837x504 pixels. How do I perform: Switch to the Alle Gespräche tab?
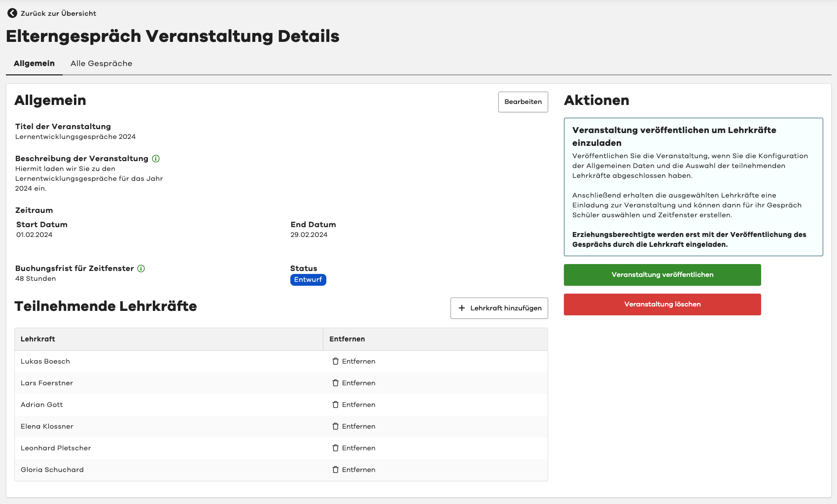[101, 64]
